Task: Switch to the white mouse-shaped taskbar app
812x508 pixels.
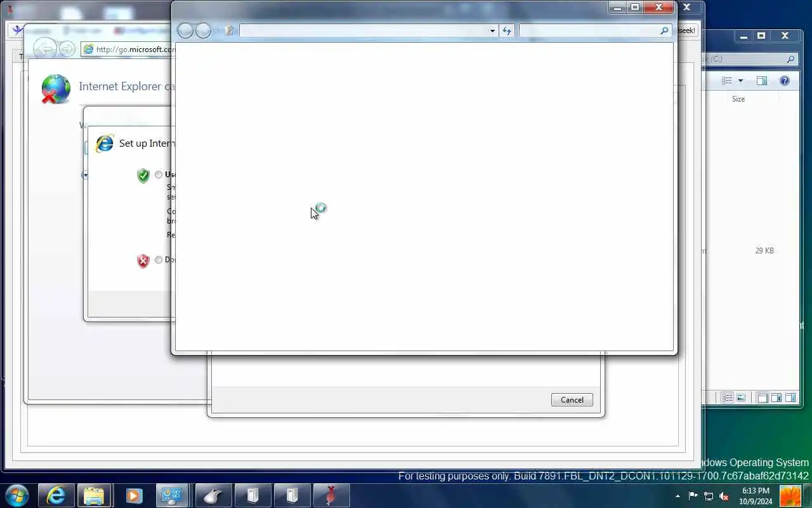Action: coord(214,495)
